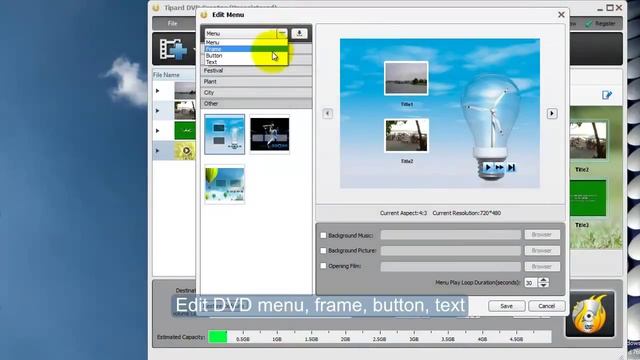Increase menu play loop duration
The image size is (640, 360).
click(543, 280)
